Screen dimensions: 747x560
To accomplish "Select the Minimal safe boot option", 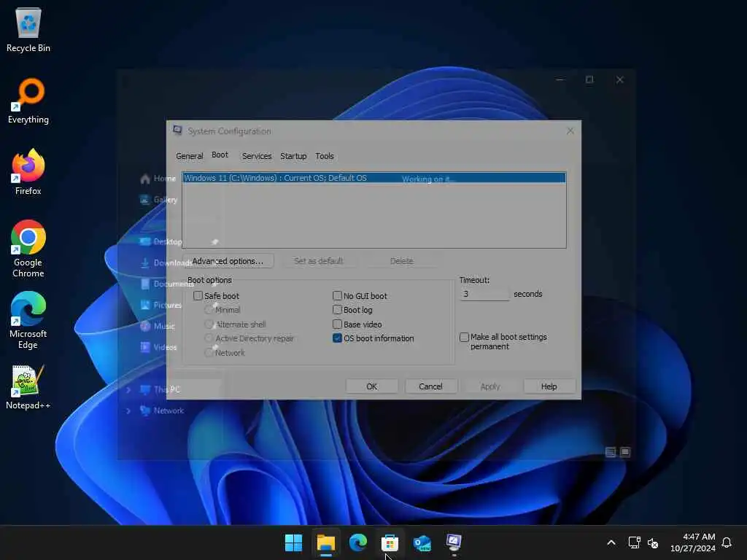I will pos(209,309).
